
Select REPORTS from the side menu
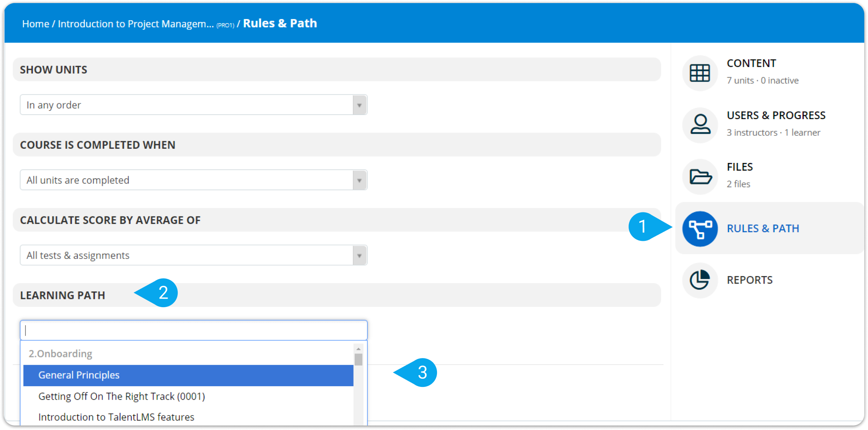749,280
